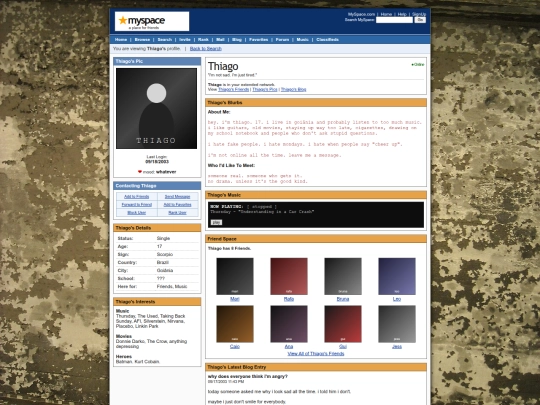Screen dimensions: 540x405
Task: Click the Mari name link
Action: [235, 299]
